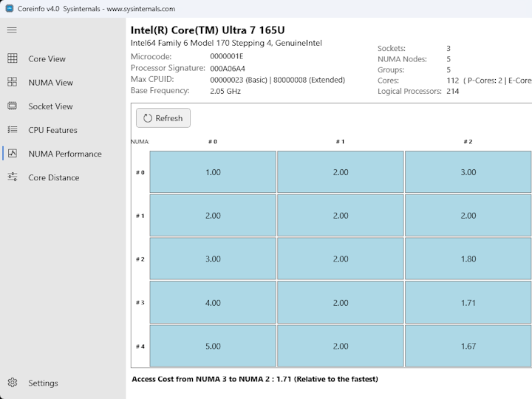
Task: Click the NUMA column header #2
Action: pyautogui.click(x=468, y=141)
